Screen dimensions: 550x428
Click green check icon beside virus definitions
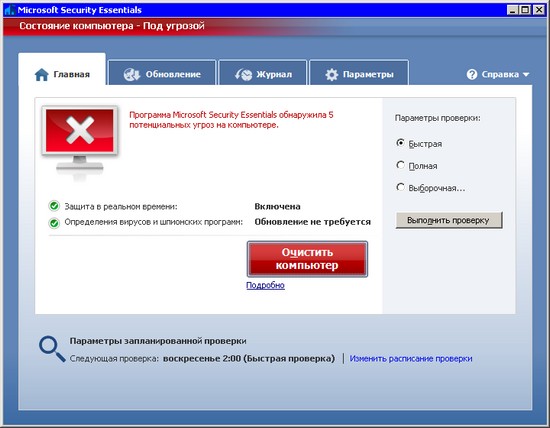(54, 222)
